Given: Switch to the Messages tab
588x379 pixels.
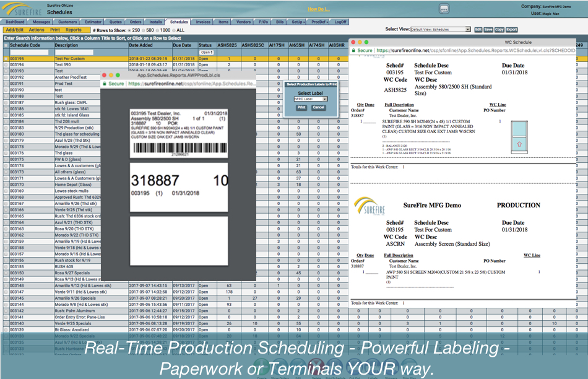Looking at the screenshot, I should click(41, 22).
